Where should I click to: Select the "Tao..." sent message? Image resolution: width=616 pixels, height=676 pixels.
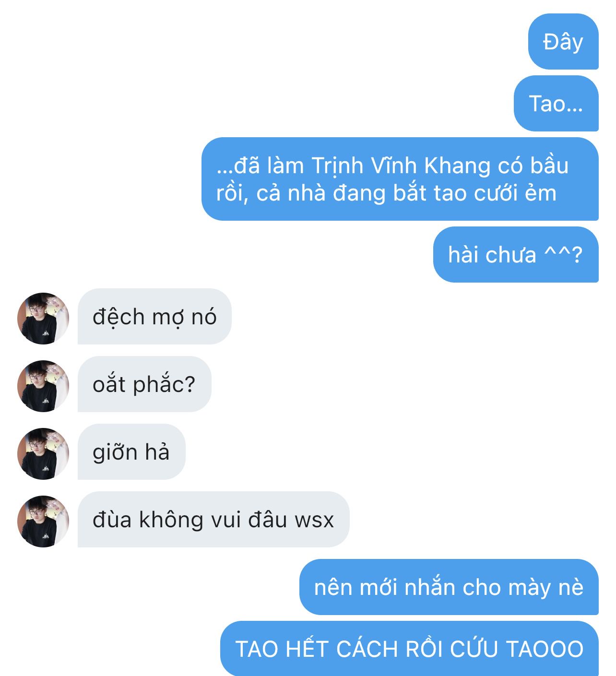[x=556, y=104]
